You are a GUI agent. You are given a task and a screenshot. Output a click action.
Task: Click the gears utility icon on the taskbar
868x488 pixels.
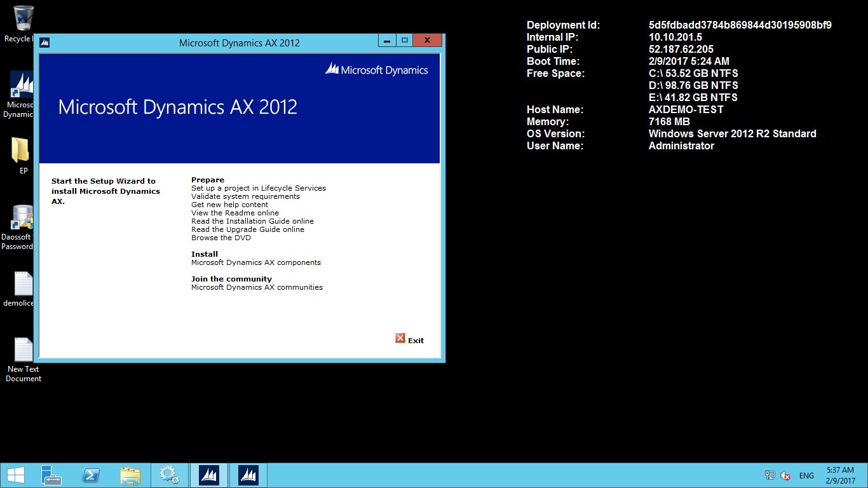click(169, 475)
